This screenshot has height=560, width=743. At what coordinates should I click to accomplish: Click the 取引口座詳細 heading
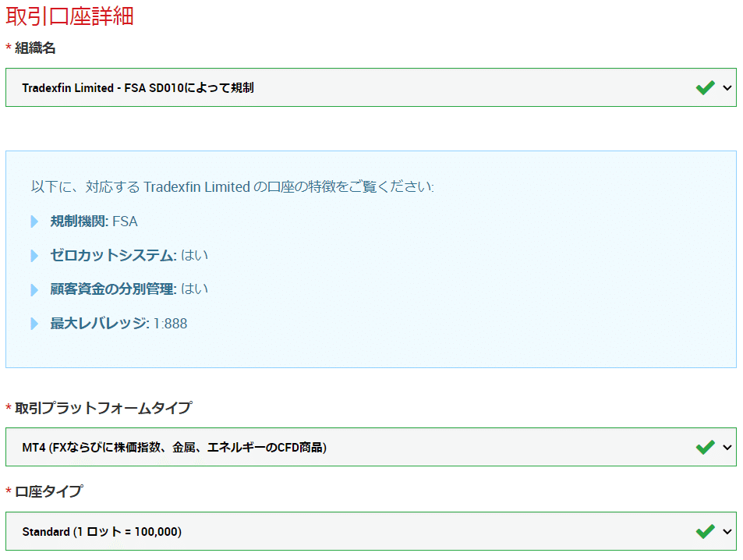coord(69,16)
